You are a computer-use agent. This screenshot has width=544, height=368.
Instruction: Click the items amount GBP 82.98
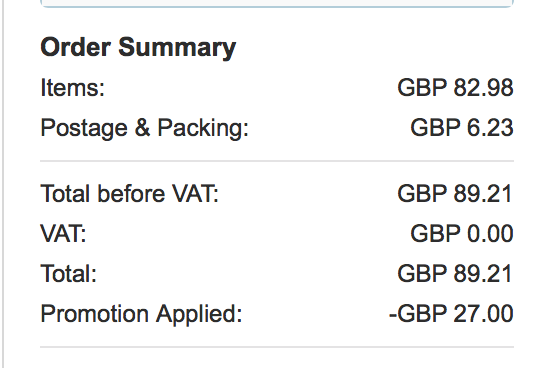pyautogui.click(x=455, y=87)
